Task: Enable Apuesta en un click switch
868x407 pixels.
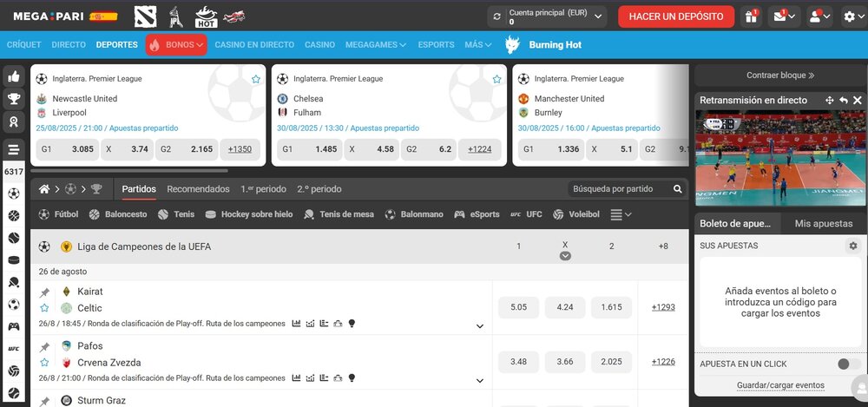Action: click(x=849, y=364)
